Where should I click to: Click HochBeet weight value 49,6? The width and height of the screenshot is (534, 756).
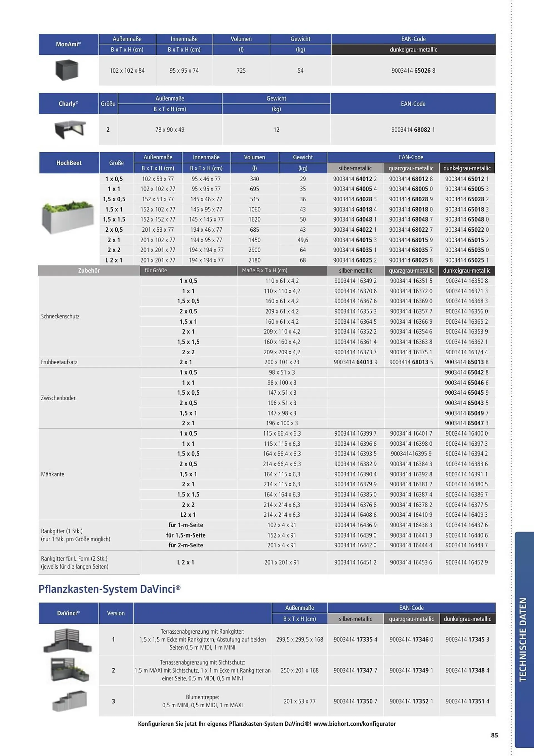[303, 240]
